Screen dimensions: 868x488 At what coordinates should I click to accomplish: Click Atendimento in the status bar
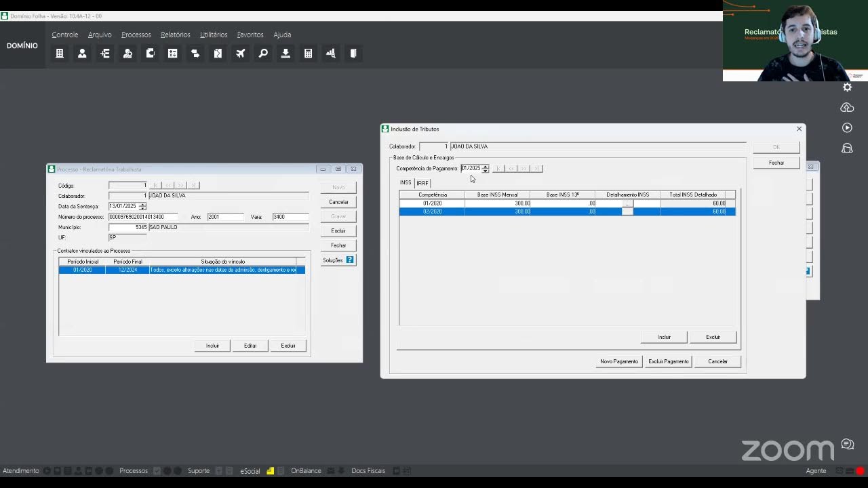coord(21,470)
